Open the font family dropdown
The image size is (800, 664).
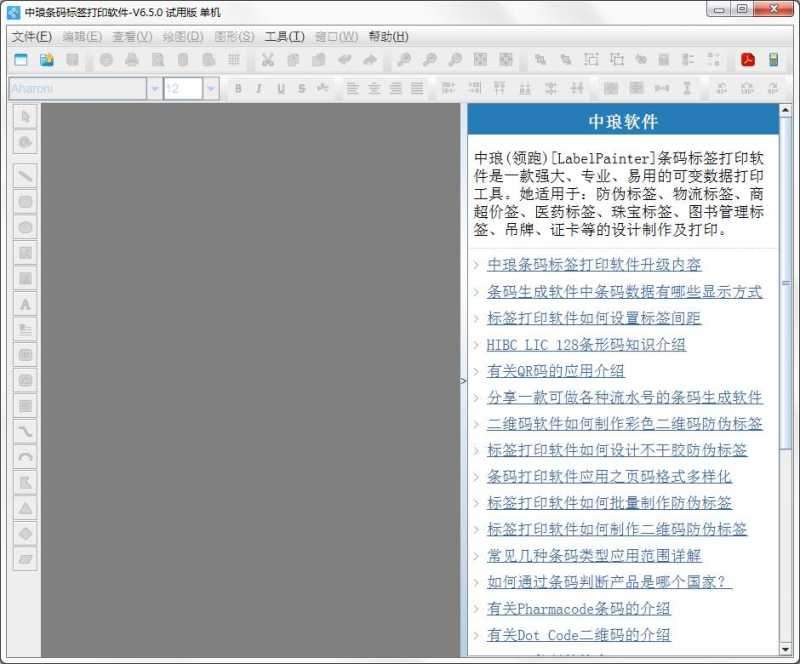155,88
